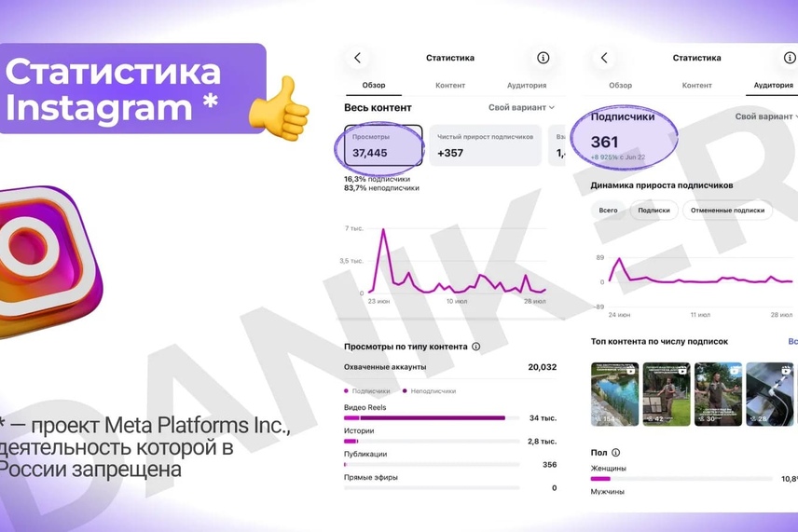Image resolution: width=798 pixels, height=532 pixels.
Task: Select the Просмотры 37,445 card
Action: coord(383,145)
